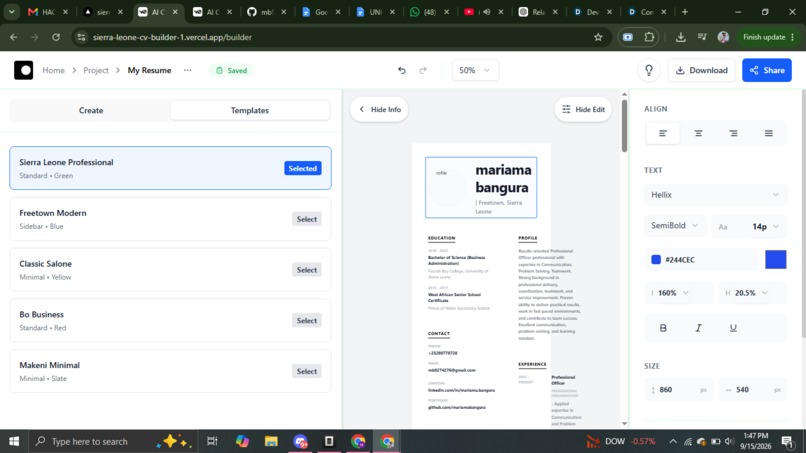806x453 pixels.
Task: Redo the last action
Action: pyautogui.click(x=423, y=70)
